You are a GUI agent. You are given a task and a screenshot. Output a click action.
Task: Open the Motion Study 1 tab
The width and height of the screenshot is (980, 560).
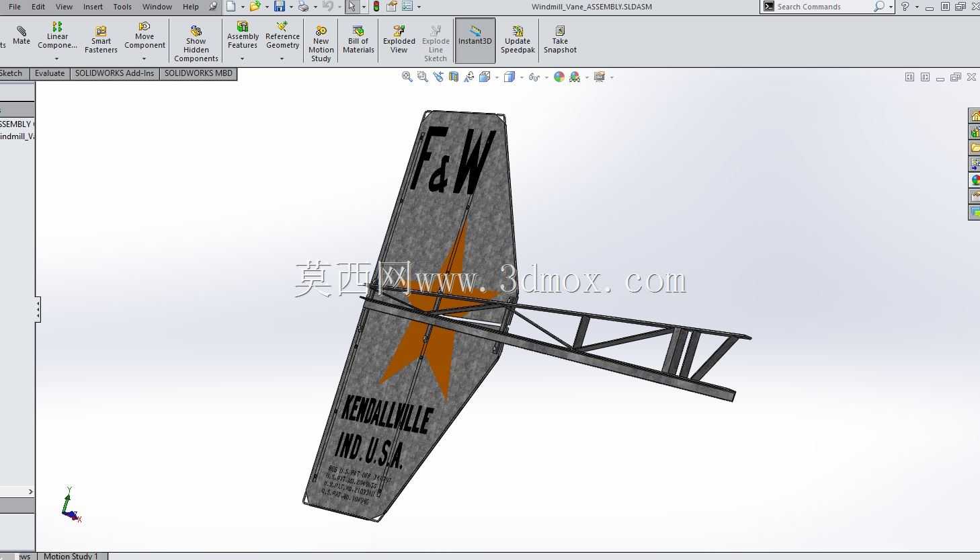point(71,556)
